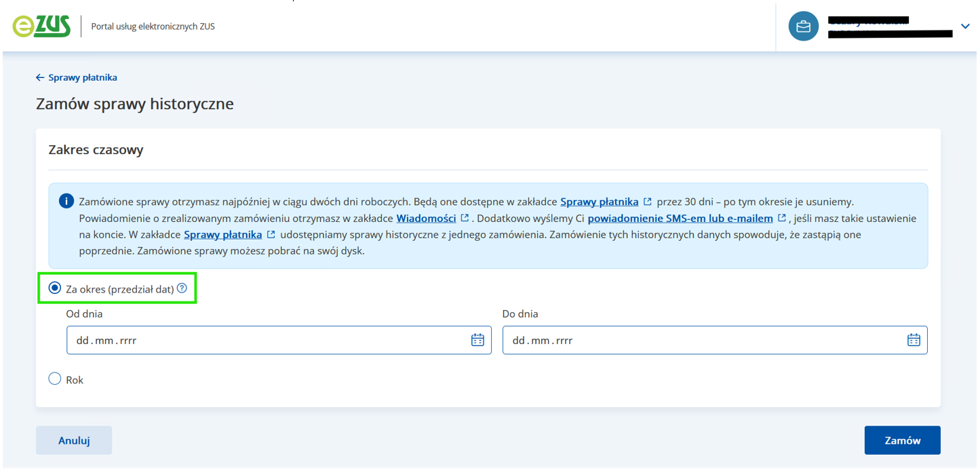980x469 pixels.
Task: Click into the Od dnia date field
Action: pyautogui.click(x=264, y=340)
